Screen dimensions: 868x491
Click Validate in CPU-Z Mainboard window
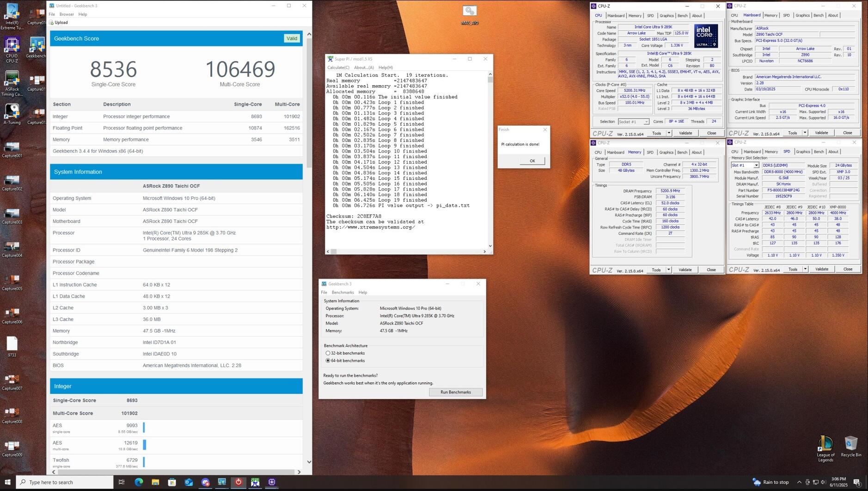[821, 133]
